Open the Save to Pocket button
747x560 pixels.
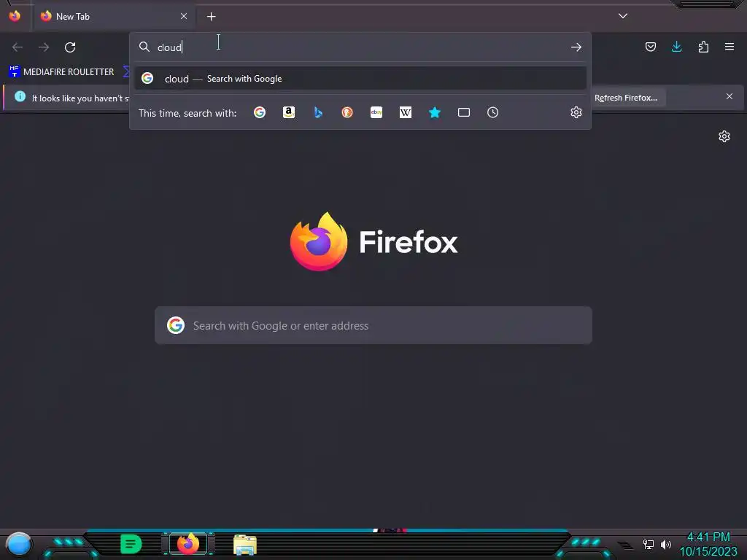click(650, 47)
